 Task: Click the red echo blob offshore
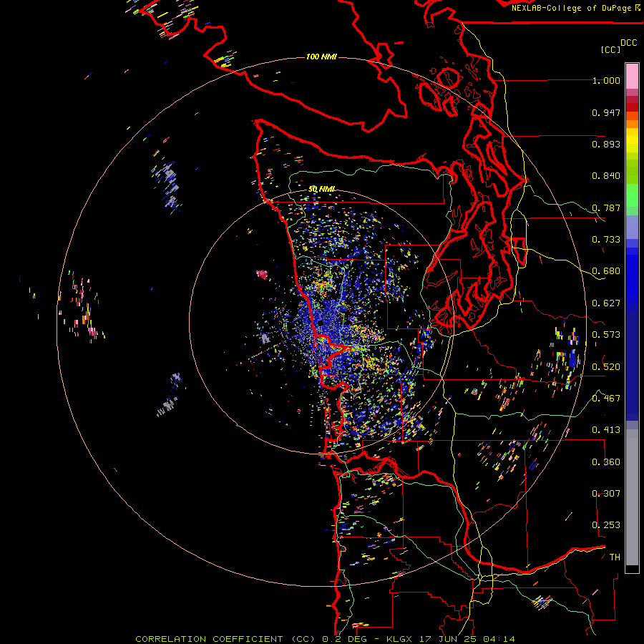click(x=262, y=274)
